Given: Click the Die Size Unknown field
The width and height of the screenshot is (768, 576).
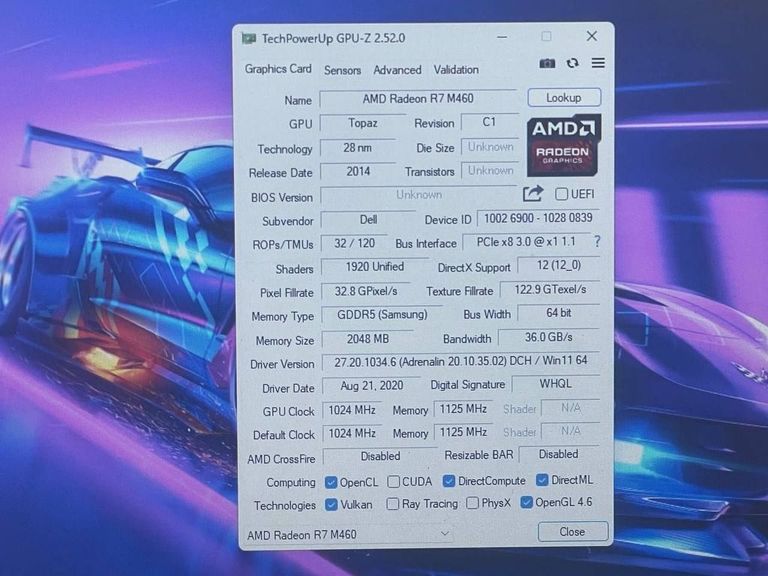Looking at the screenshot, I should click(x=490, y=146).
